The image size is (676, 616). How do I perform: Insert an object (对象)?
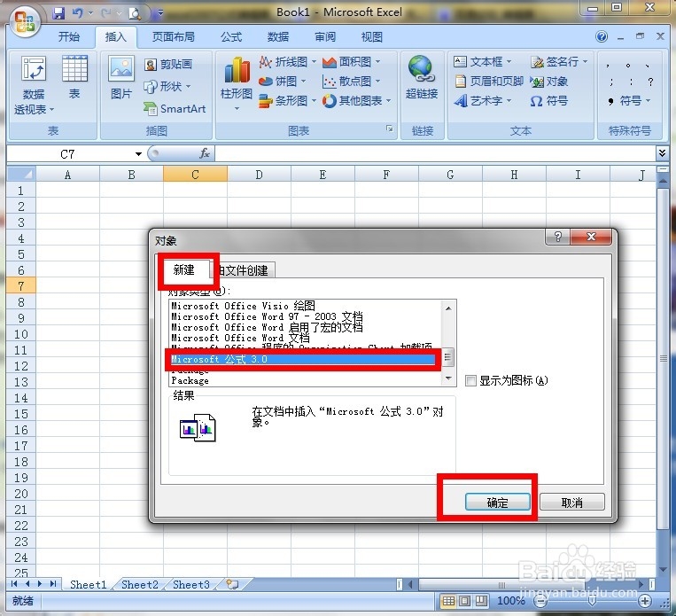(548, 81)
